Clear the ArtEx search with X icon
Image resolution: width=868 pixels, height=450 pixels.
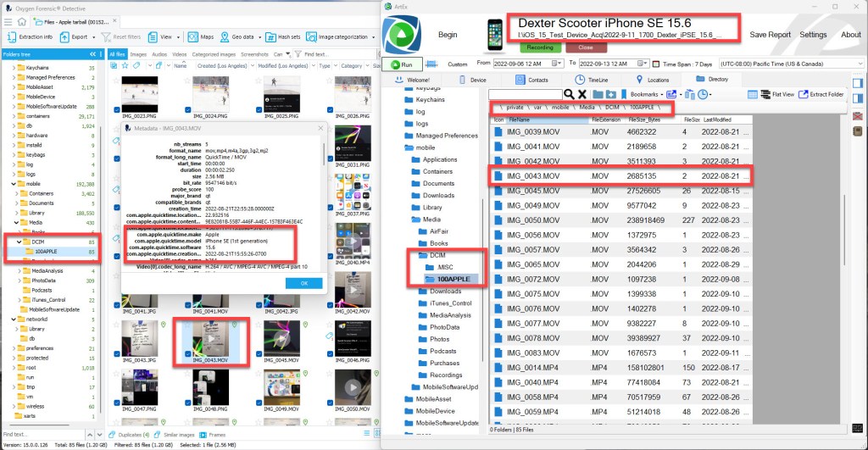[x=582, y=94]
